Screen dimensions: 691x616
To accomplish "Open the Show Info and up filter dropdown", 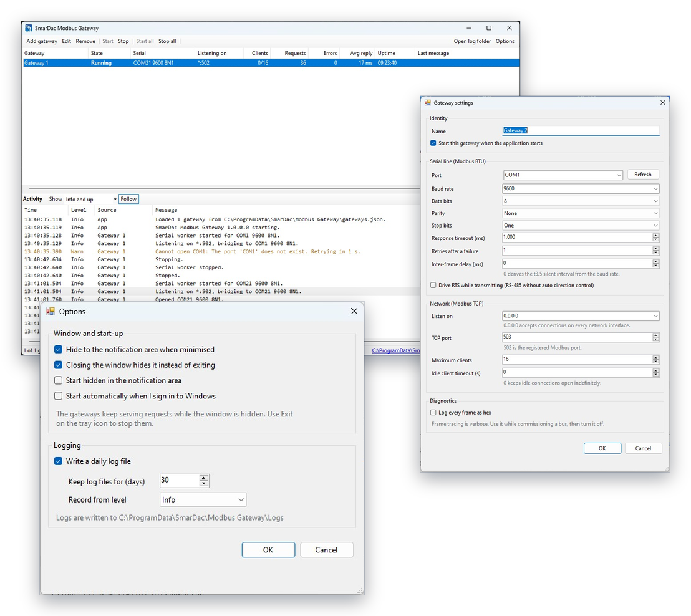I will click(91, 199).
